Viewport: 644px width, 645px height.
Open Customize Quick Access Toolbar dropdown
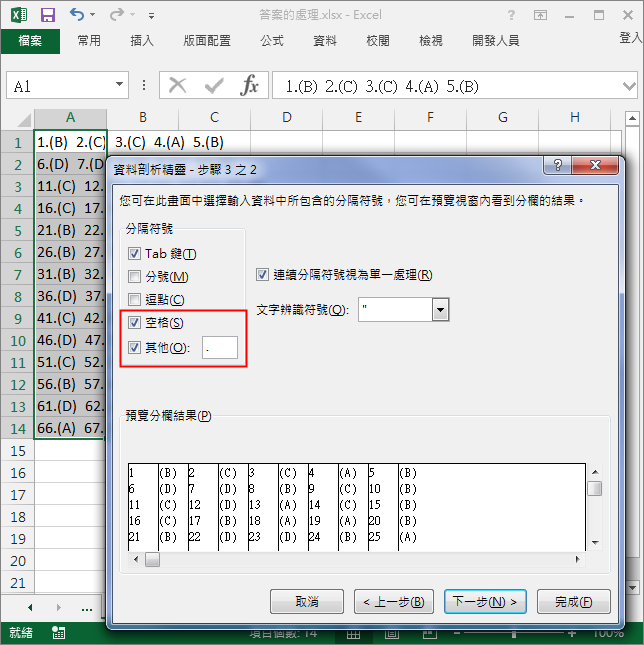click(151, 16)
